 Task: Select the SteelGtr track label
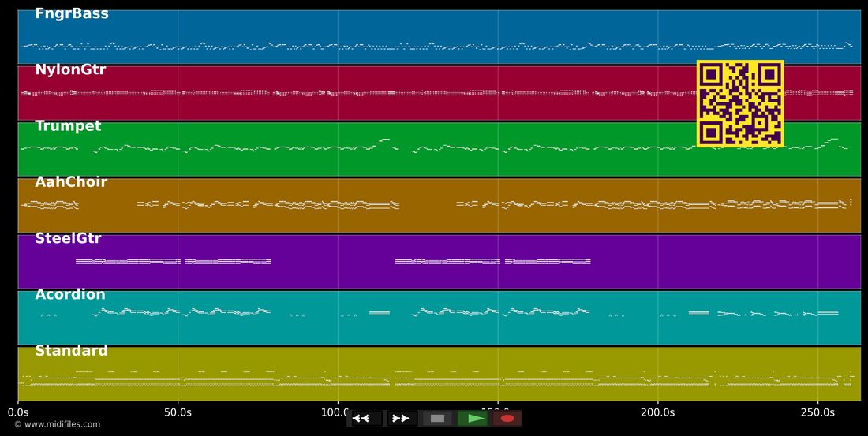[x=68, y=238]
